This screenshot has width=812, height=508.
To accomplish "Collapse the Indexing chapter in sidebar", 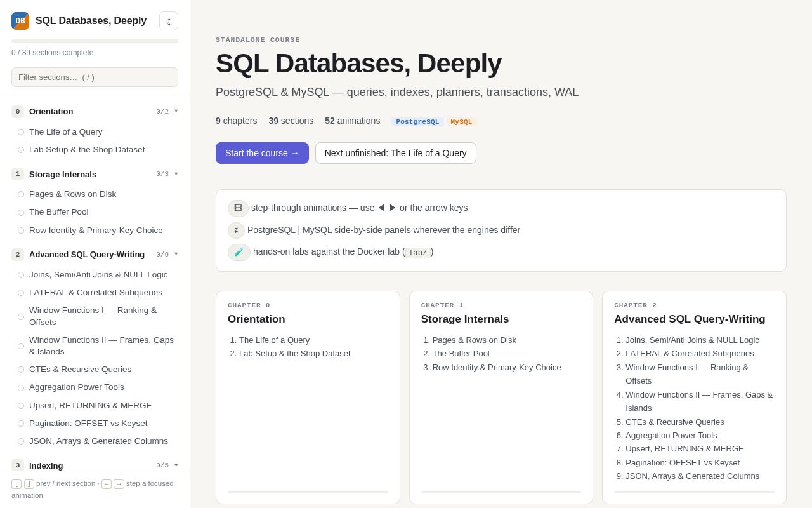I will point(95,465).
